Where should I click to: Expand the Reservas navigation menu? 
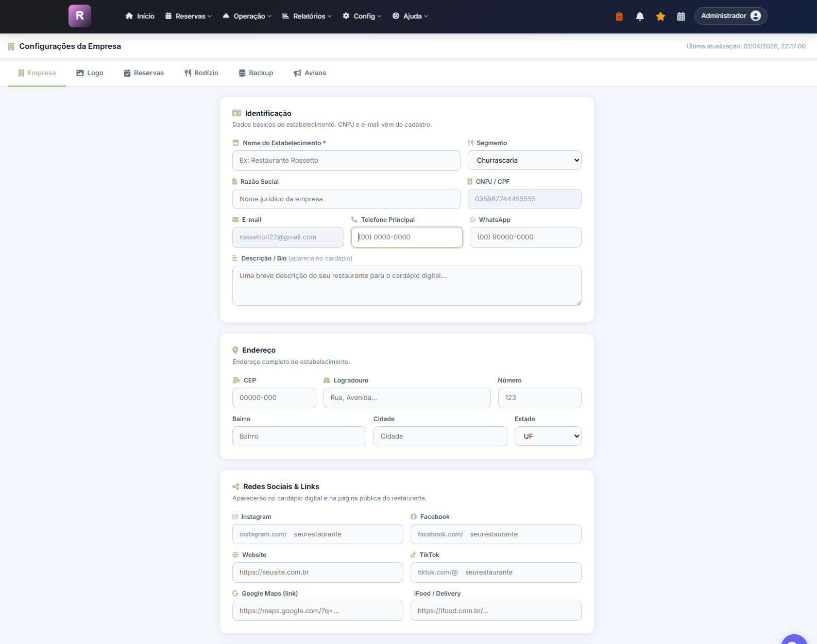(189, 16)
